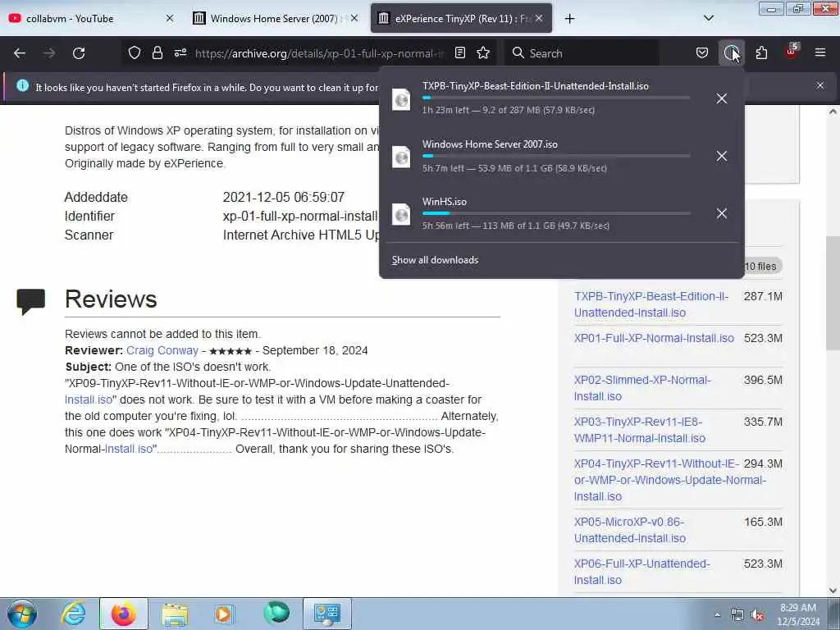Screen dimensions: 840x630
Task: Click Show all downloads
Action: tap(435, 260)
